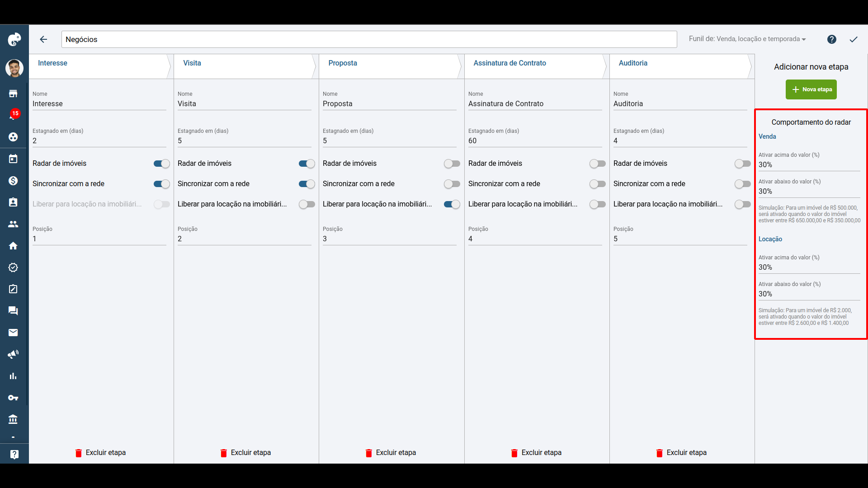
Task: Click the Nova etapa button
Action: pyautogui.click(x=811, y=89)
